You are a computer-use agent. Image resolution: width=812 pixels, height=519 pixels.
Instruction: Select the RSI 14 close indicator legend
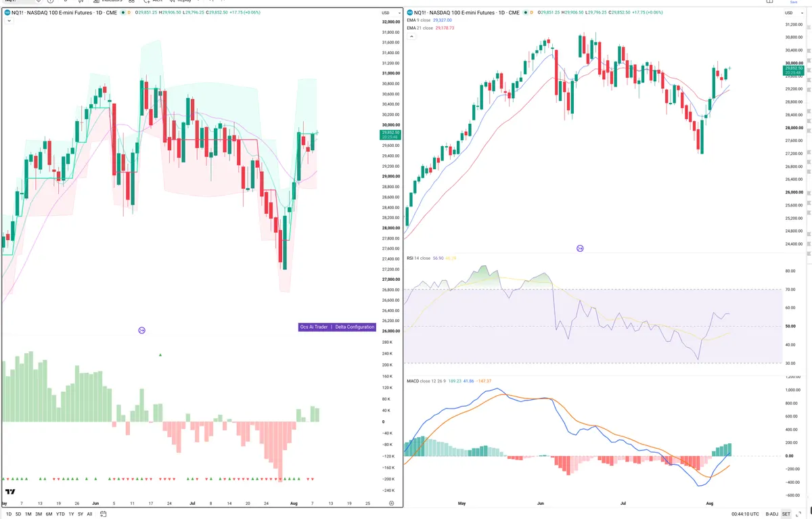(418, 258)
